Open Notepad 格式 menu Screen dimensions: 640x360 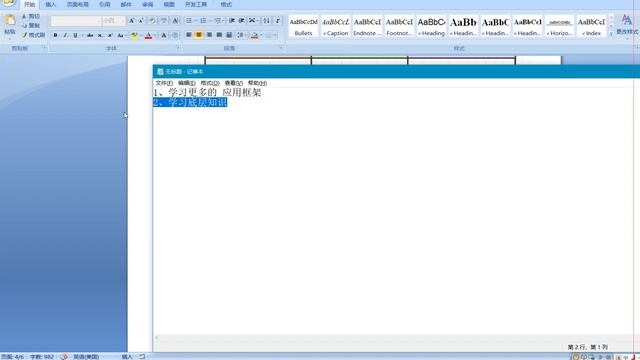point(210,83)
